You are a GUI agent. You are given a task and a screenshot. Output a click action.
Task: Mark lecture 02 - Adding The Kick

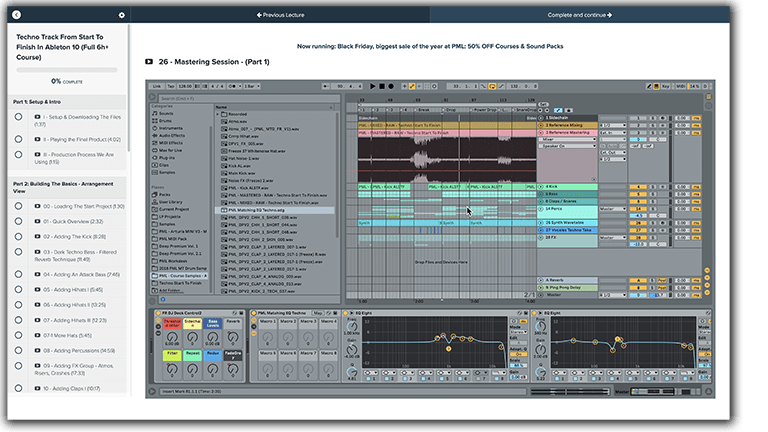(x=19, y=237)
